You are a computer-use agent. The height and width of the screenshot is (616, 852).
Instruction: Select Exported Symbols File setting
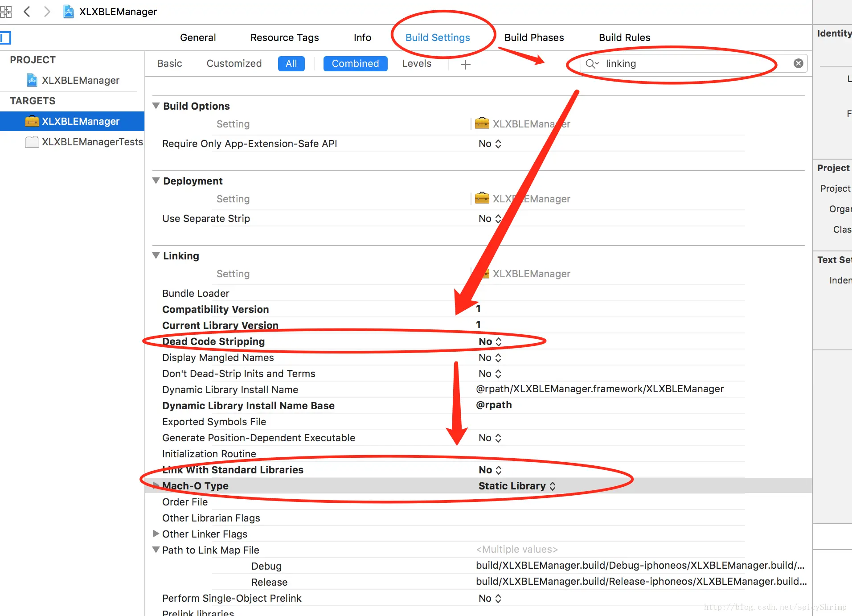click(214, 422)
